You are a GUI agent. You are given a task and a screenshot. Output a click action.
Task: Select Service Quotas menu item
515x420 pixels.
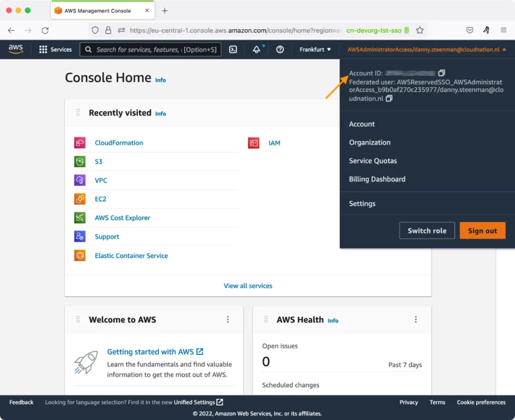[x=373, y=161]
